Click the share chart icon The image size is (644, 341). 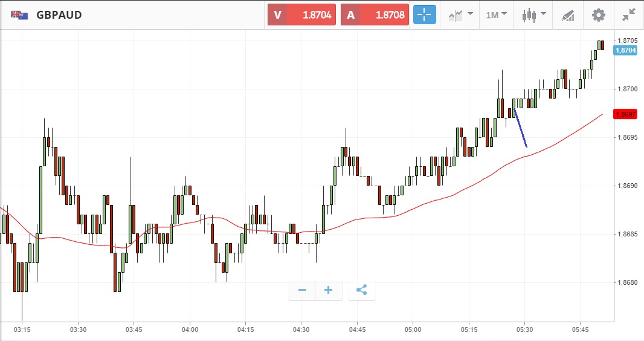[x=361, y=290]
